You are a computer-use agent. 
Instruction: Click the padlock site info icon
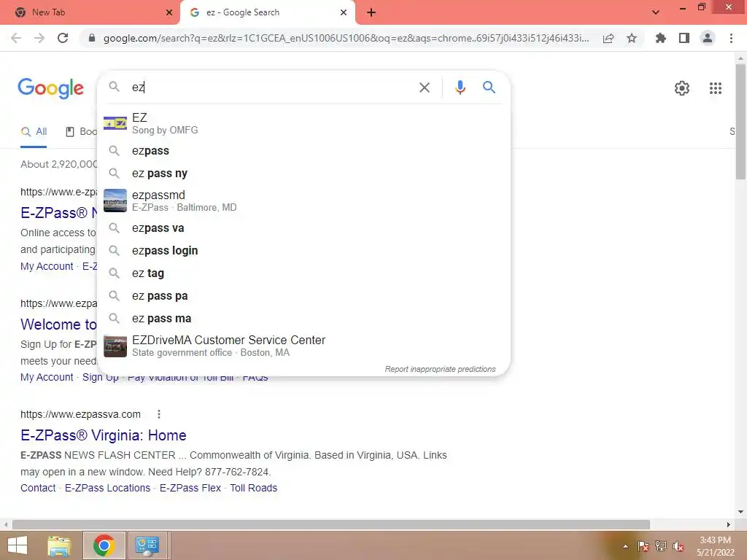pyautogui.click(x=92, y=38)
